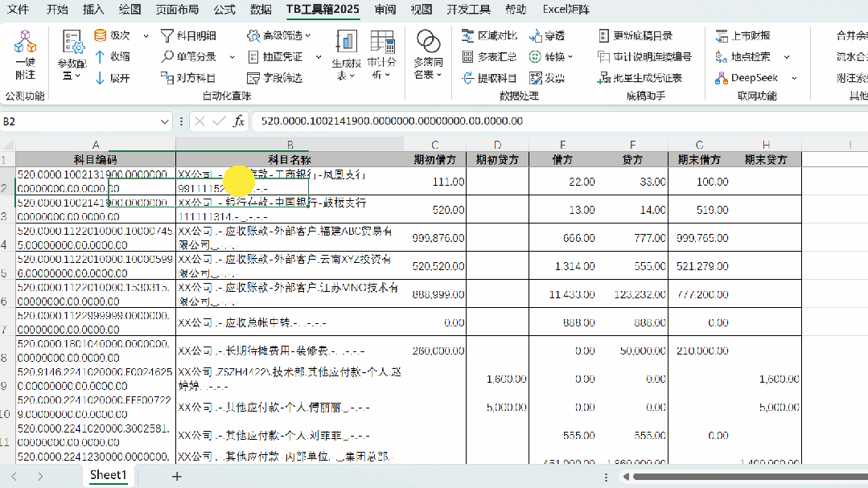Screen dimensions: 868x488
Task: Click the cell containing 210,000.00
Action: click(x=699, y=351)
